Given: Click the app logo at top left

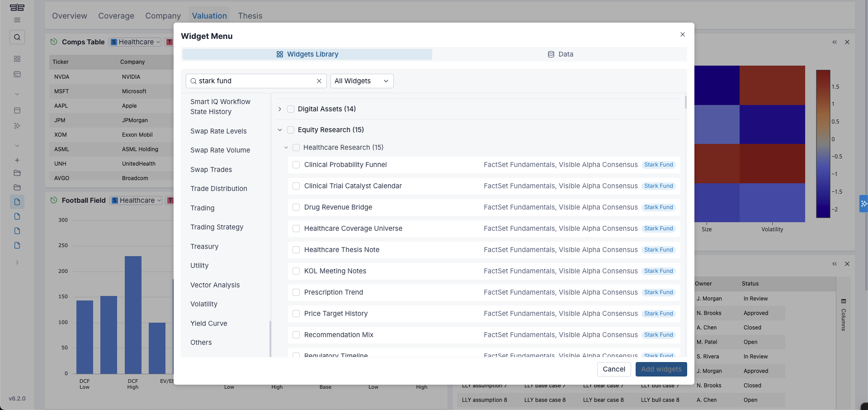Looking at the screenshot, I should tap(17, 7).
